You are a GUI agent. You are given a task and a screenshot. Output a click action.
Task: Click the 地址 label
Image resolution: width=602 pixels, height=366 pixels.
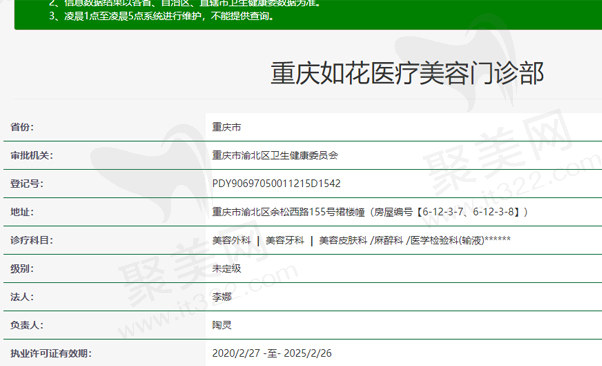click(22, 212)
